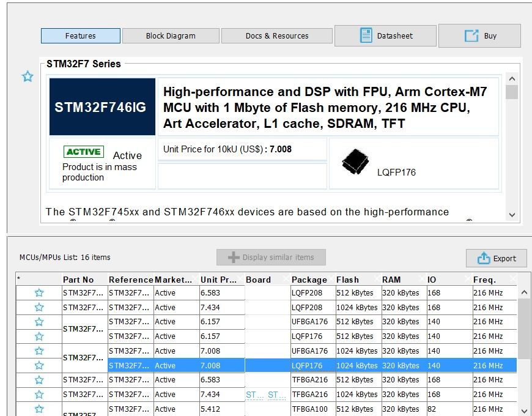Click the RAM column header
The height and width of the screenshot is (416, 532).
[x=404, y=280]
